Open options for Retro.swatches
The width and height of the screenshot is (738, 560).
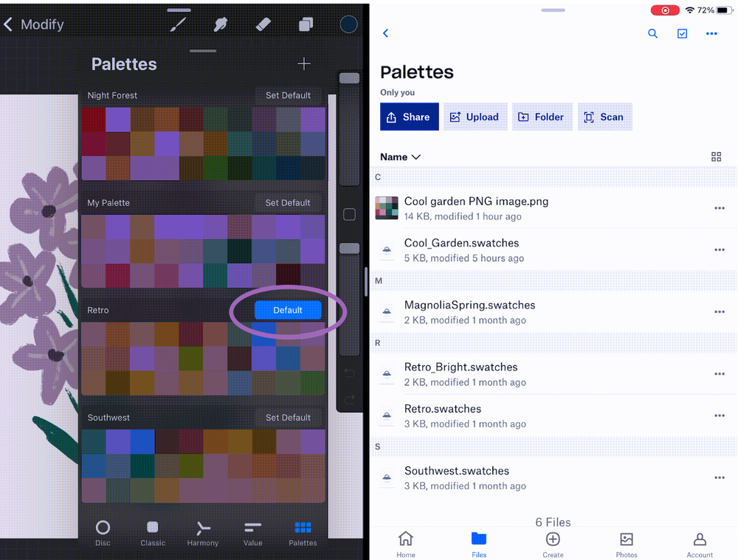[x=720, y=415]
